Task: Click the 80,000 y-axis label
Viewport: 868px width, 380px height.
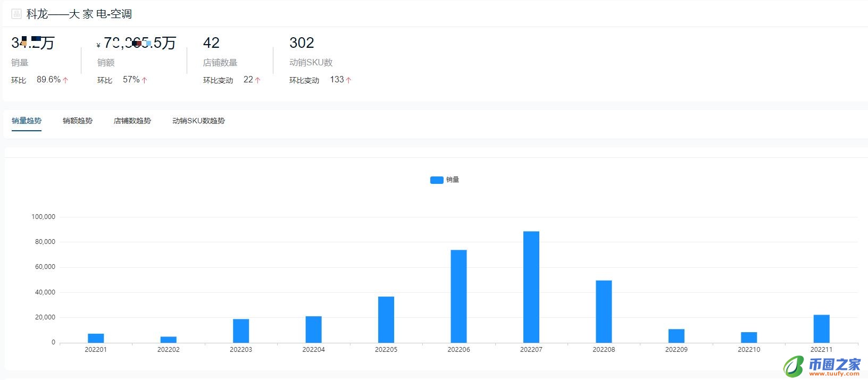Action: coord(45,242)
